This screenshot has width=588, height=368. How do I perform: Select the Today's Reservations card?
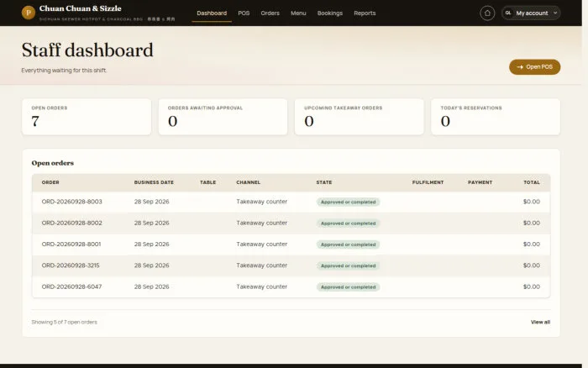pos(496,117)
